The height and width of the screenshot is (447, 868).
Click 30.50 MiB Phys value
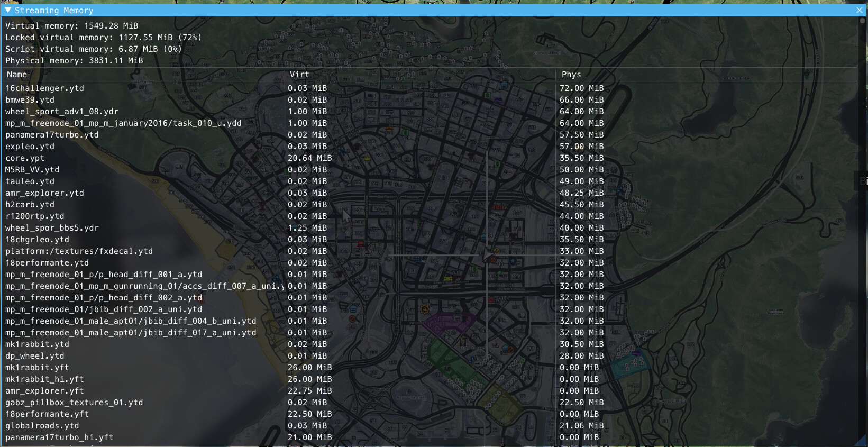click(582, 344)
